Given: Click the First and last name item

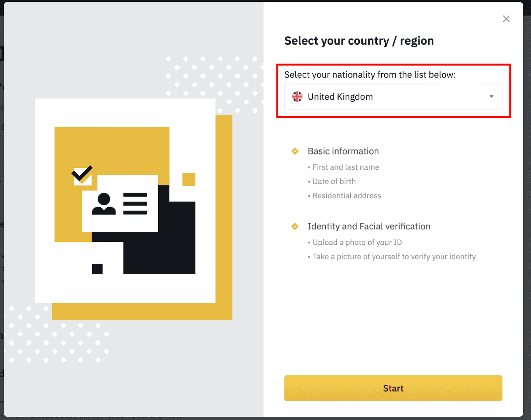Looking at the screenshot, I should pyautogui.click(x=346, y=167).
